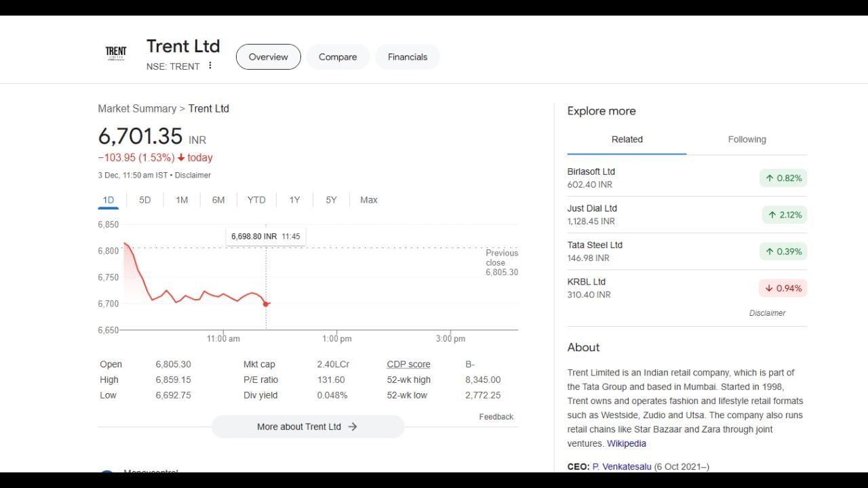Click the More about Trent Ltd button
The image size is (868, 488).
pos(308,427)
